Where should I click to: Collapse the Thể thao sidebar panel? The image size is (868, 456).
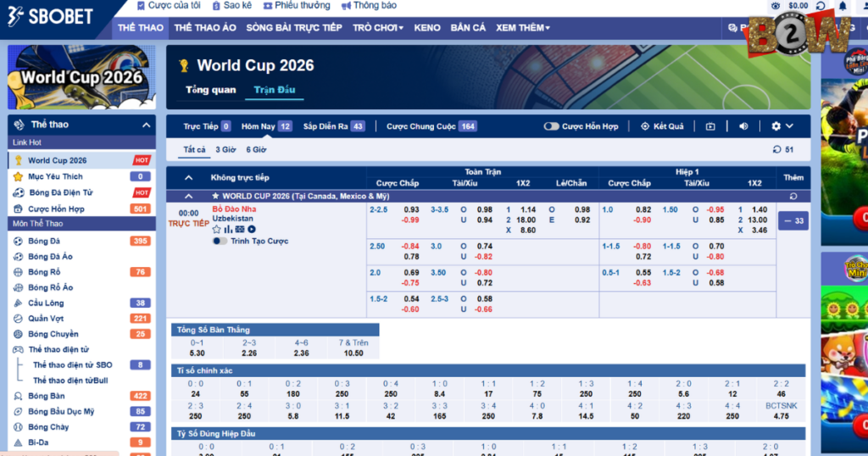click(146, 125)
